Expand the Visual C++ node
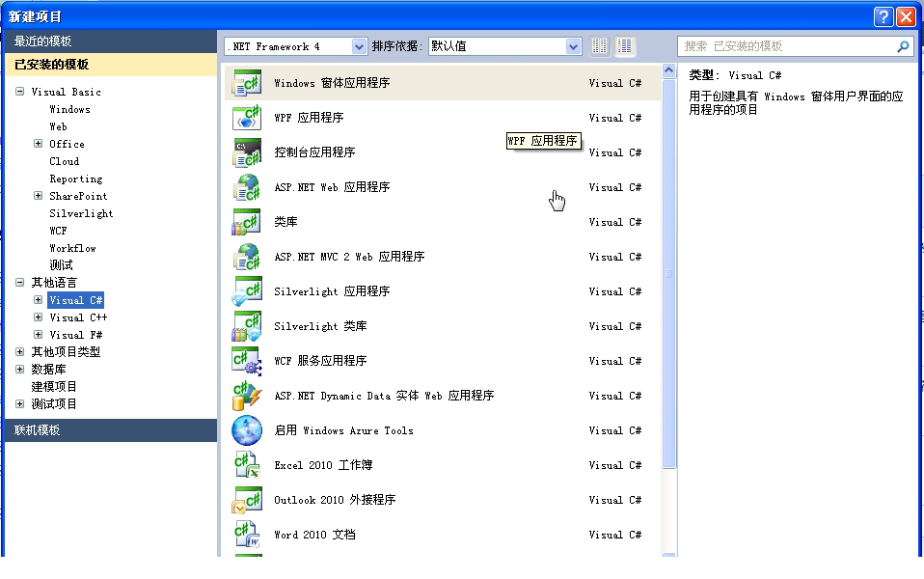This screenshot has height=579, width=924. [38, 317]
